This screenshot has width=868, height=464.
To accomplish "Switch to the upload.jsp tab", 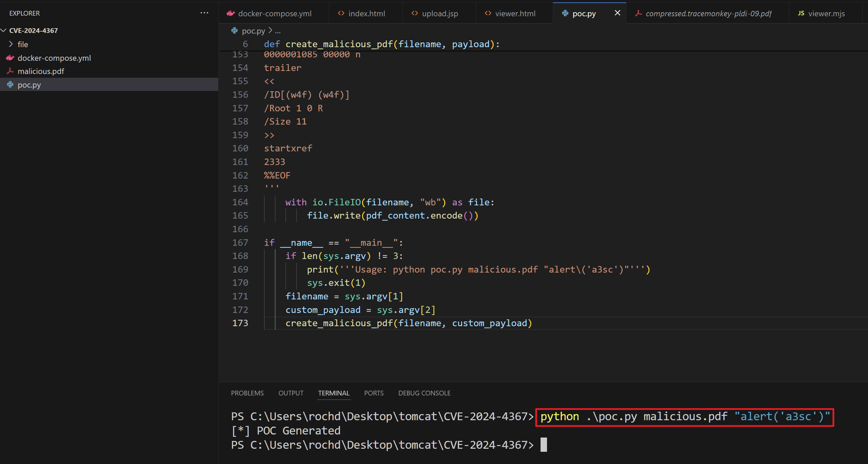I will tap(439, 14).
